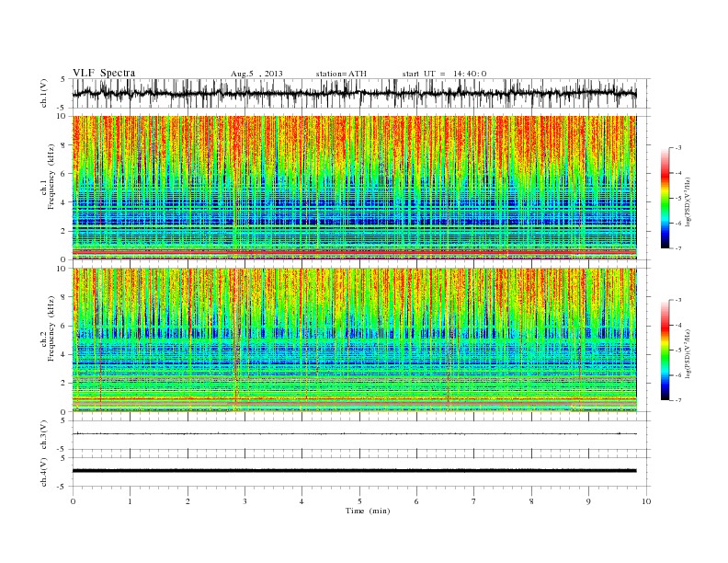Click the ch.1 spectrogram color bar
The width and height of the screenshot is (728, 563).
click(665, 198)
